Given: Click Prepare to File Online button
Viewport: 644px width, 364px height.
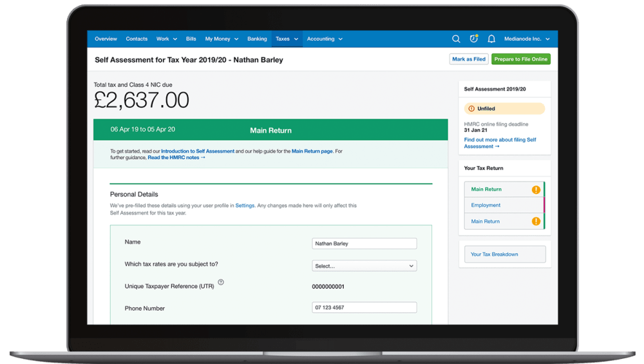Looking at the screenshot, I should (x=521, y=59).
